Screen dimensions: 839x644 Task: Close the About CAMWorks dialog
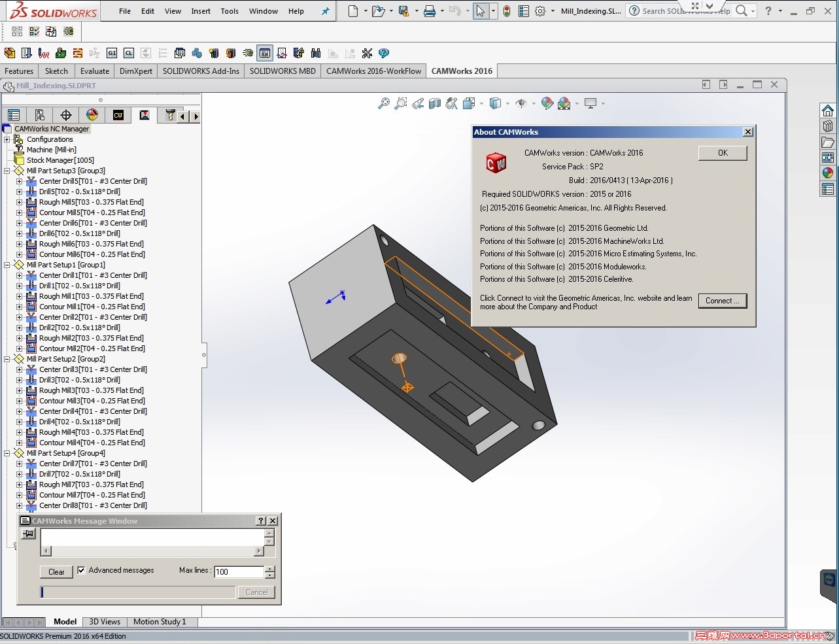point(748,132)
